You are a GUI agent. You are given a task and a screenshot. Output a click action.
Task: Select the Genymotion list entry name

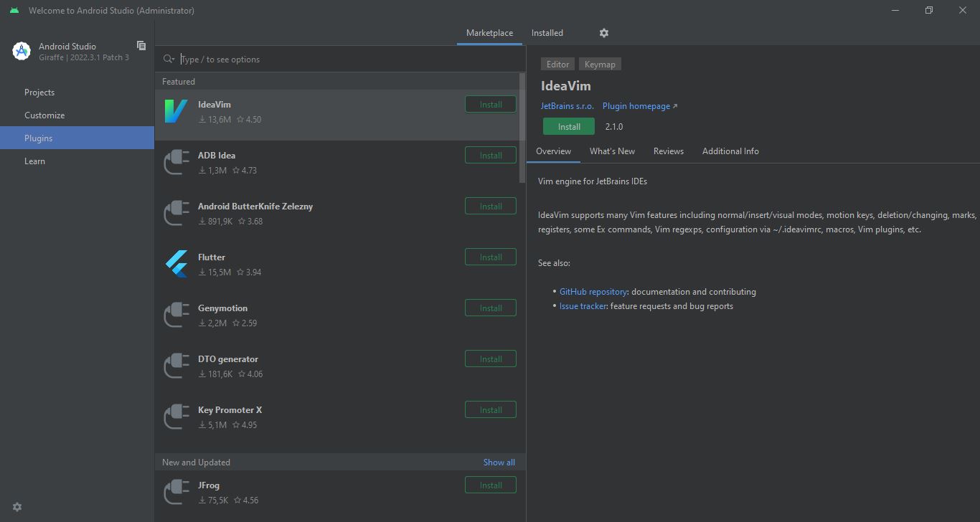coord(222,308)
